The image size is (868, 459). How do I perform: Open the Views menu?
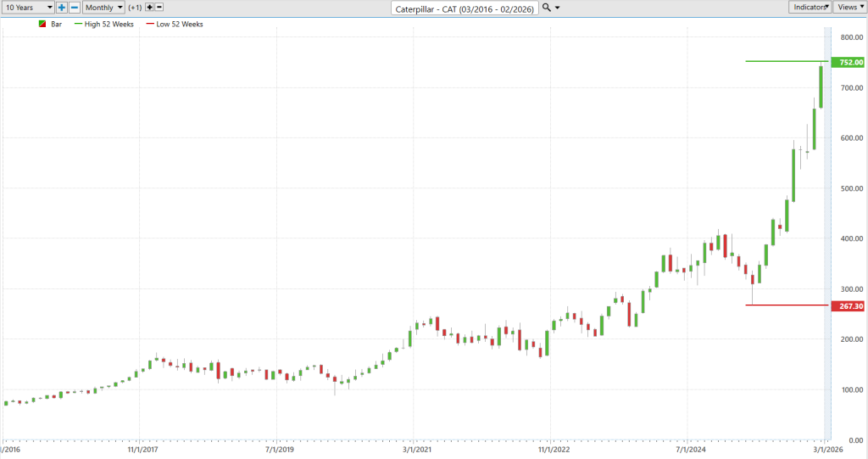849,7
